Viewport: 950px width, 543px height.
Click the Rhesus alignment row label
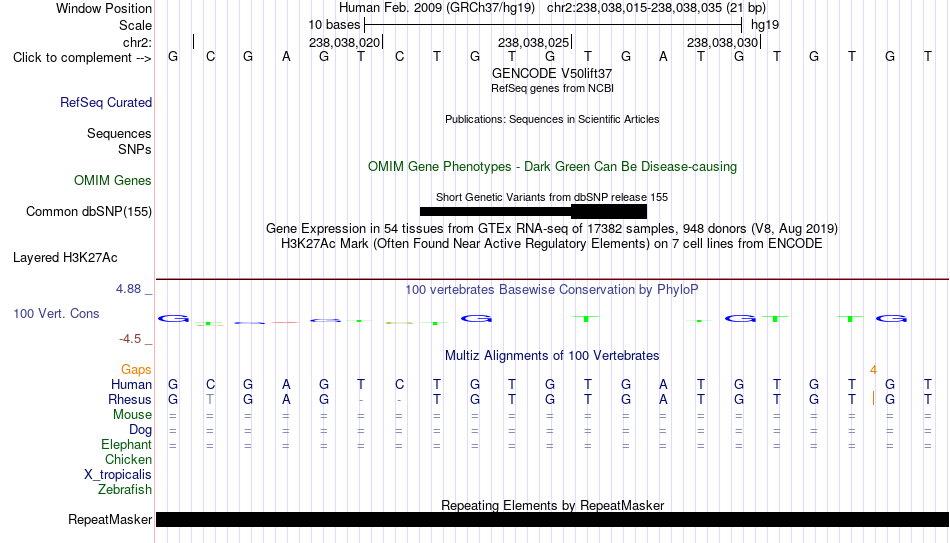(x=130, y=400)
